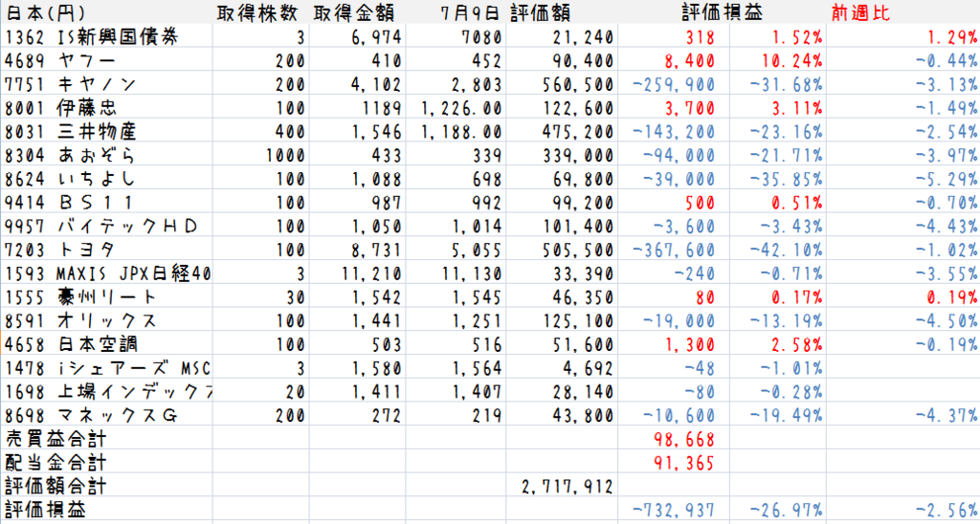Select the 9957 バイテックHD cell
Image resolution: width=980 pixels, height=524 pixels.
pyautogui.click(x=101, y=227)
